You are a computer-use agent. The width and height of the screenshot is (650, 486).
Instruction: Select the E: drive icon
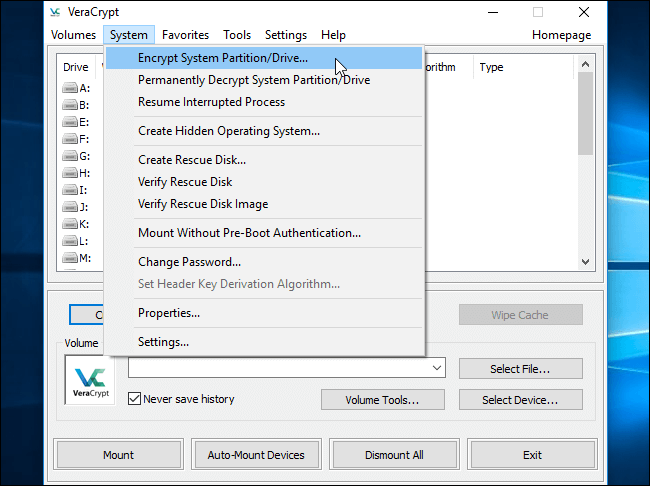tap(70, 122)
